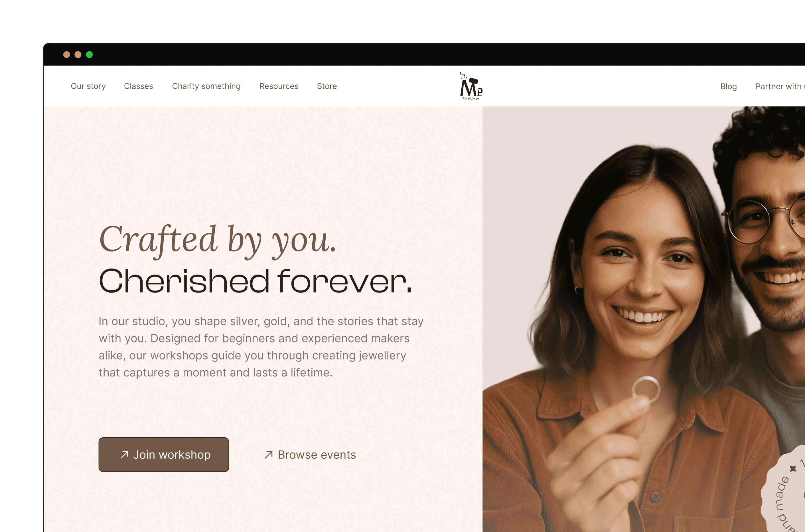Image resolution: width=805 pixels, height=532 pixels.
Task: Open Charity something in the navigation
Action: (x=206, y=86)
